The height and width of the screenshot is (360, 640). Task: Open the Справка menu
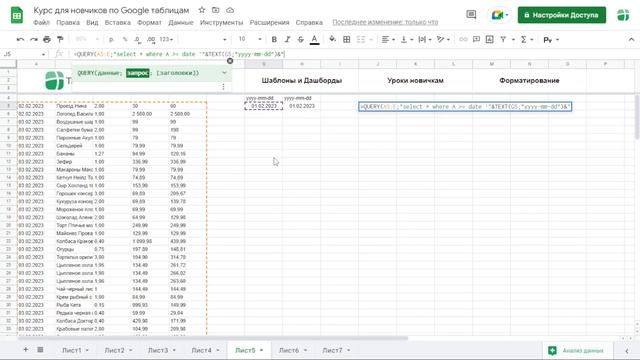coord(309,22)
